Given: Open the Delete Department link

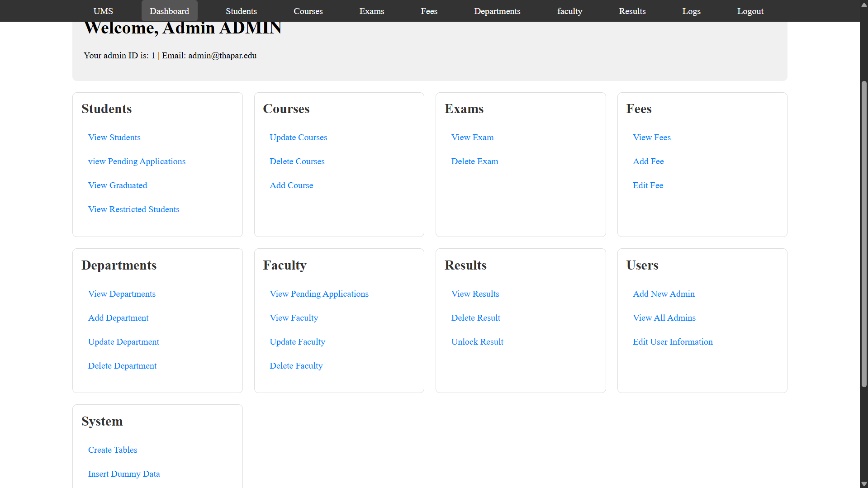Looking at the screenshot, I should coord(122,365).
